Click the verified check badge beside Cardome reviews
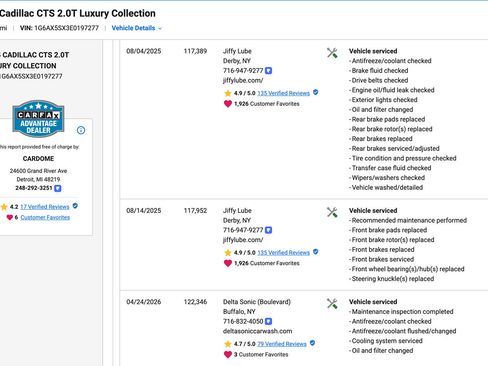This screenshot has height=366, width=488. pyautogui.click(x=75, y=206)
